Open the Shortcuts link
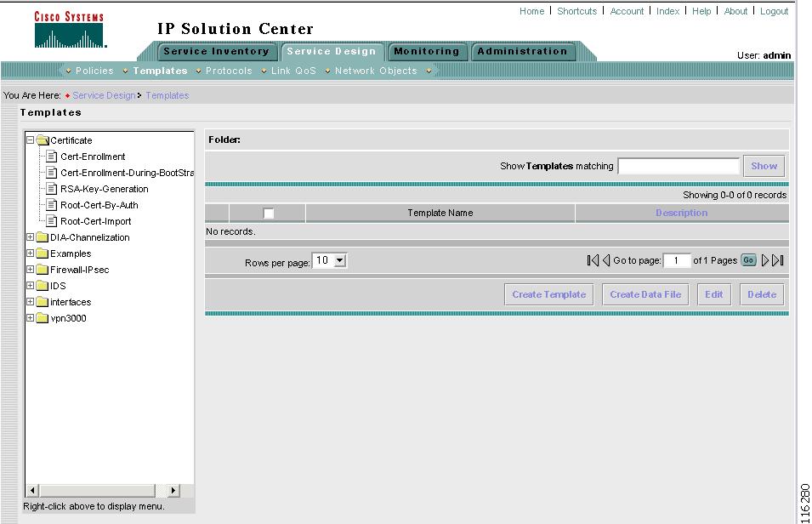812x524 pixels. point(576,11)
